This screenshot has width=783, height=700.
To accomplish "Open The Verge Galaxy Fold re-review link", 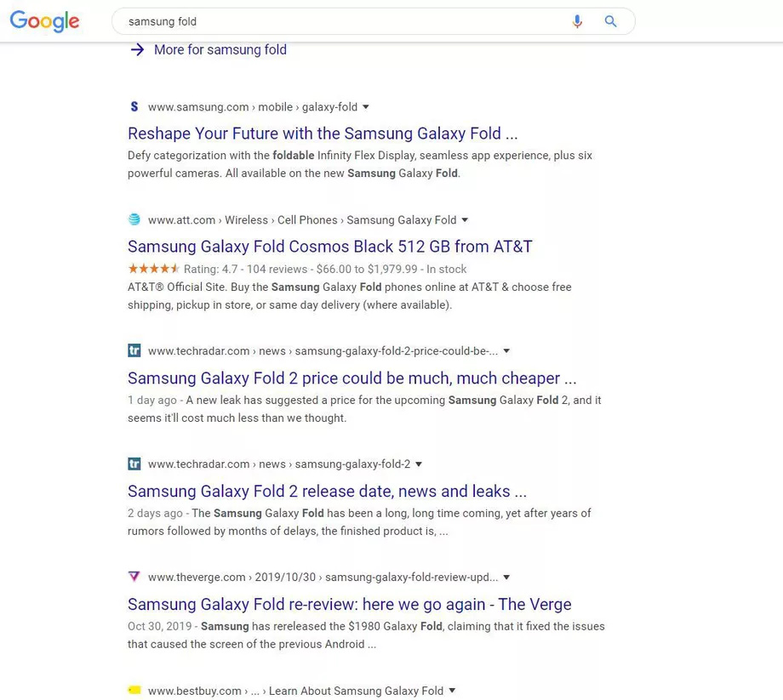I will [349, 605].
